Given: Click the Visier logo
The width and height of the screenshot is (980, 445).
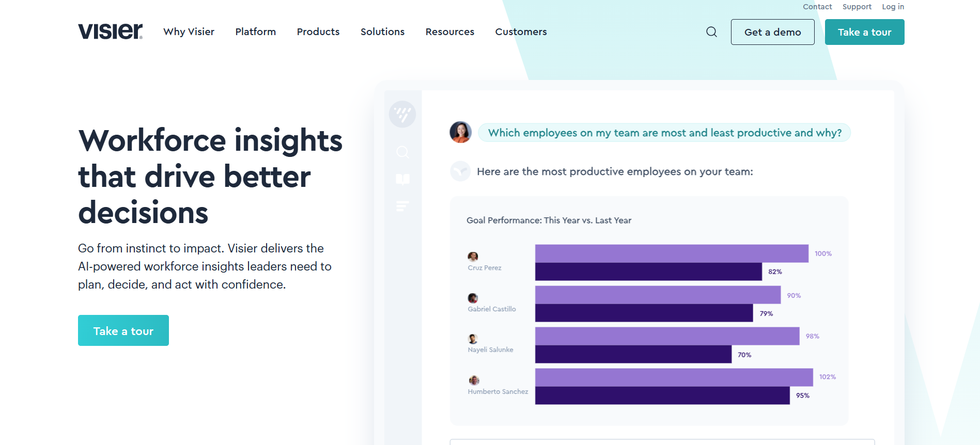Looking at the screenshot, I should (110, 31).
